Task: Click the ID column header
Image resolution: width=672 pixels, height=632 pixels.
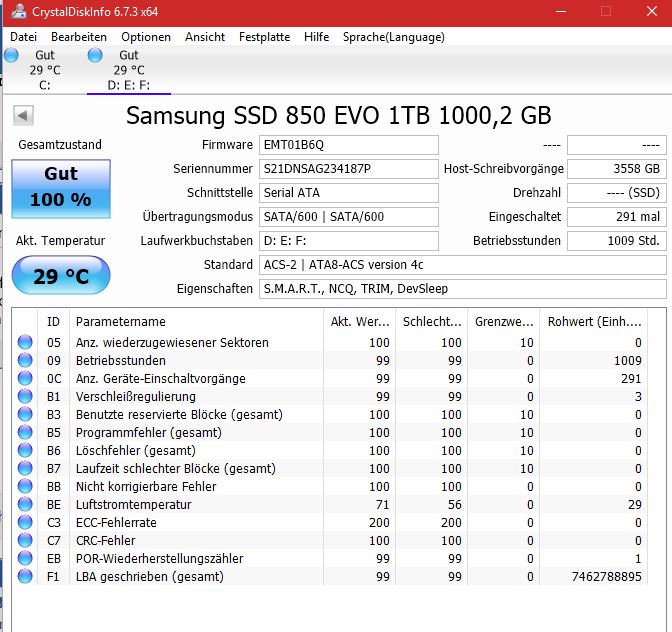Action: coord(54,322)
